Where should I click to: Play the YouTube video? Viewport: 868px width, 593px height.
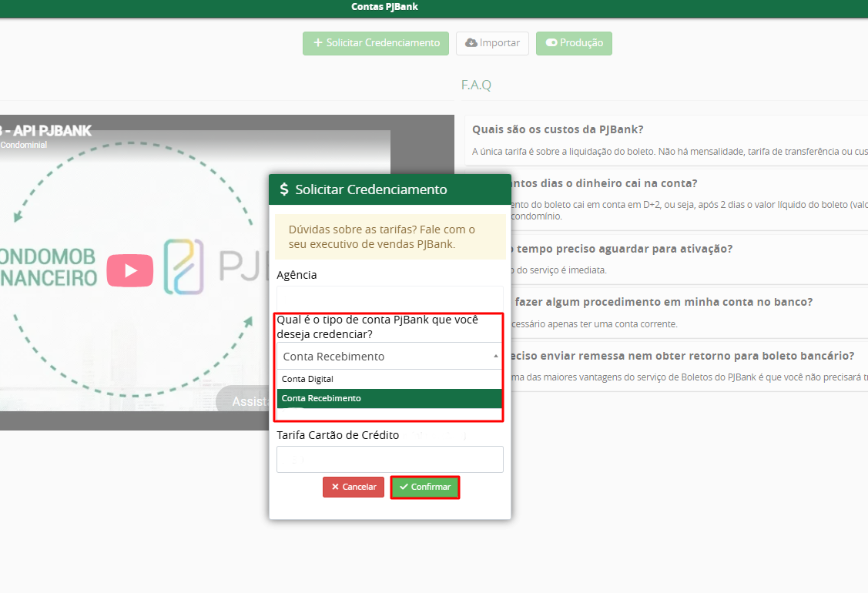click(130, 270)
